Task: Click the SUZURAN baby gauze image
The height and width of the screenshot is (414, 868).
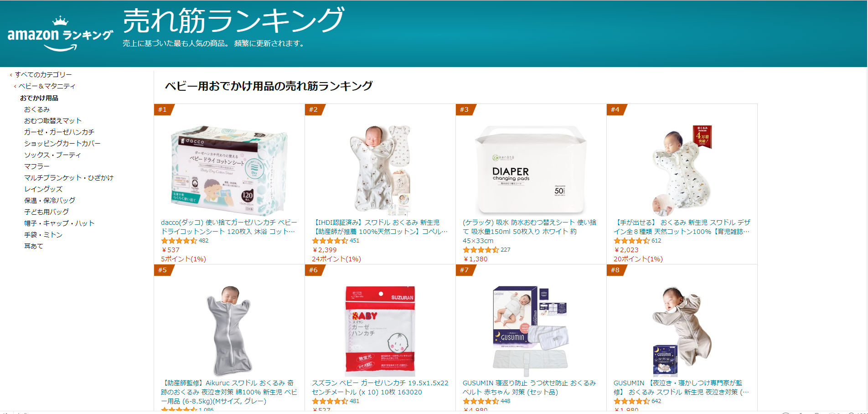Action: click(380, 331)
